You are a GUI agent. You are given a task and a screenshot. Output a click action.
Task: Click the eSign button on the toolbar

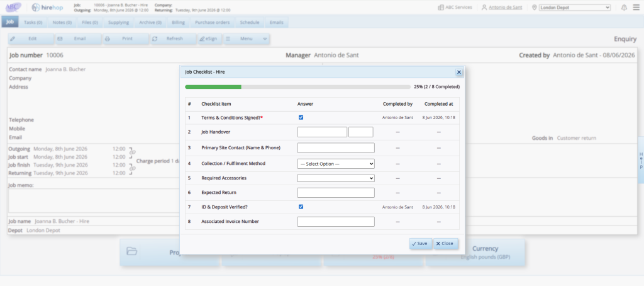[x=209, y=38]
